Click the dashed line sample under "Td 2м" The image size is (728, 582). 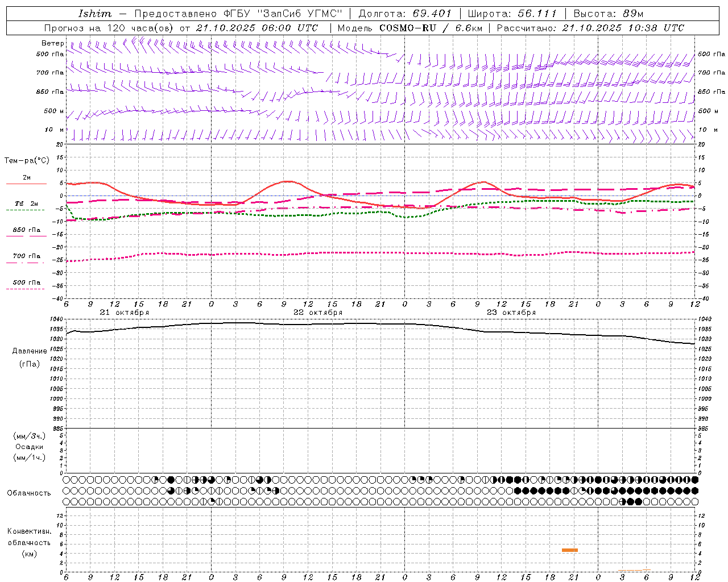(x=25, y=210)
